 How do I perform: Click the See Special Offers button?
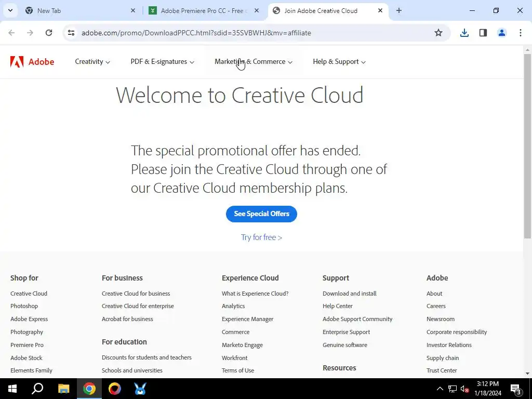[x=261, y=214]
